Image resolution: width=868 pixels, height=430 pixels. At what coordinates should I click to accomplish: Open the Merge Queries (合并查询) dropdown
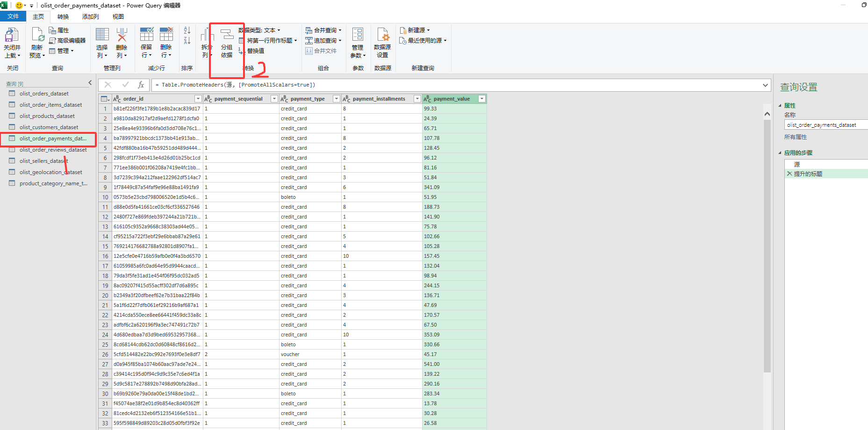pos(323,30)
